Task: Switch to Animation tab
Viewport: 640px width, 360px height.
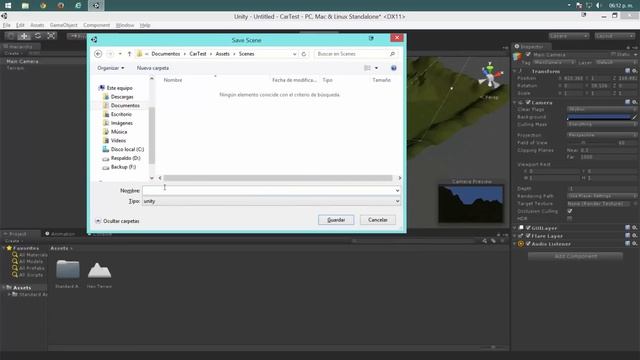Action: coord(60,234)
